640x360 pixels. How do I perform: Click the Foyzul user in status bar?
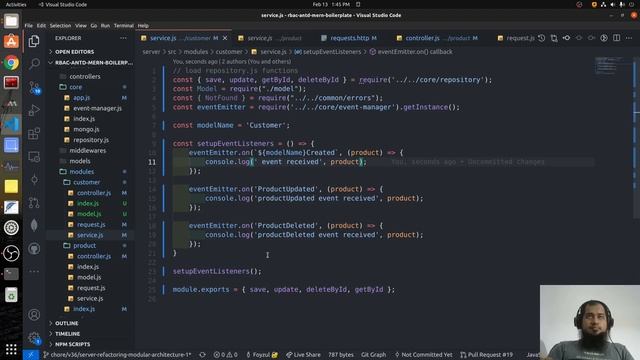(262, 355)
